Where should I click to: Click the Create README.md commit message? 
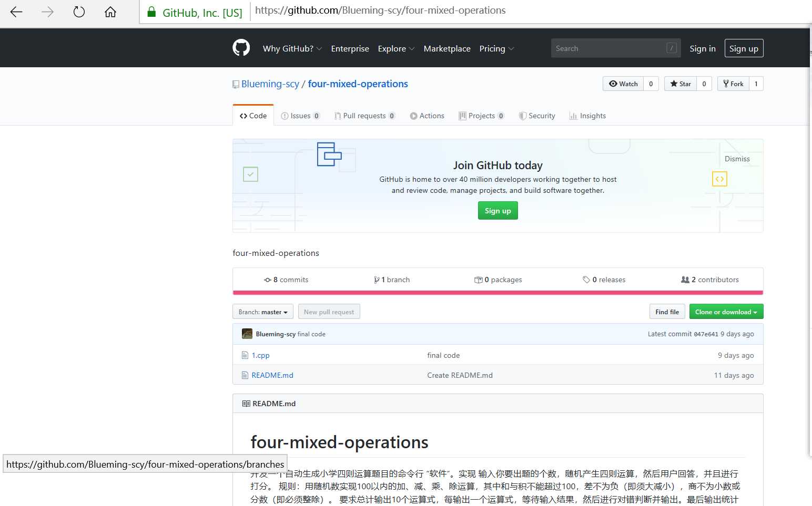click(x=460, y=375)
